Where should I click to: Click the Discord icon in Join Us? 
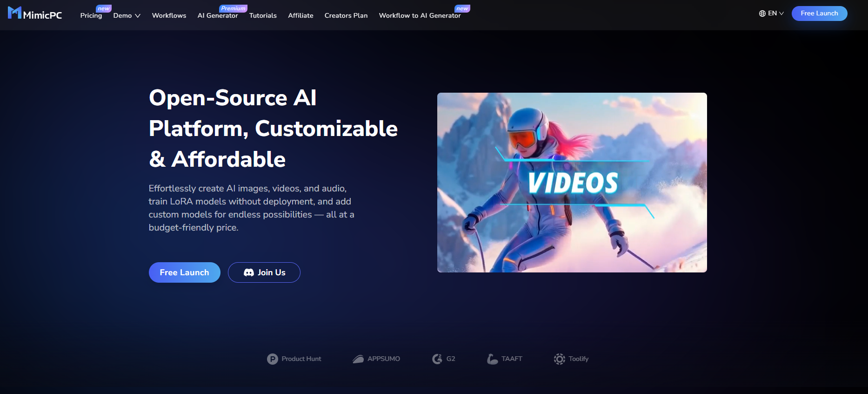coord(249,272)
